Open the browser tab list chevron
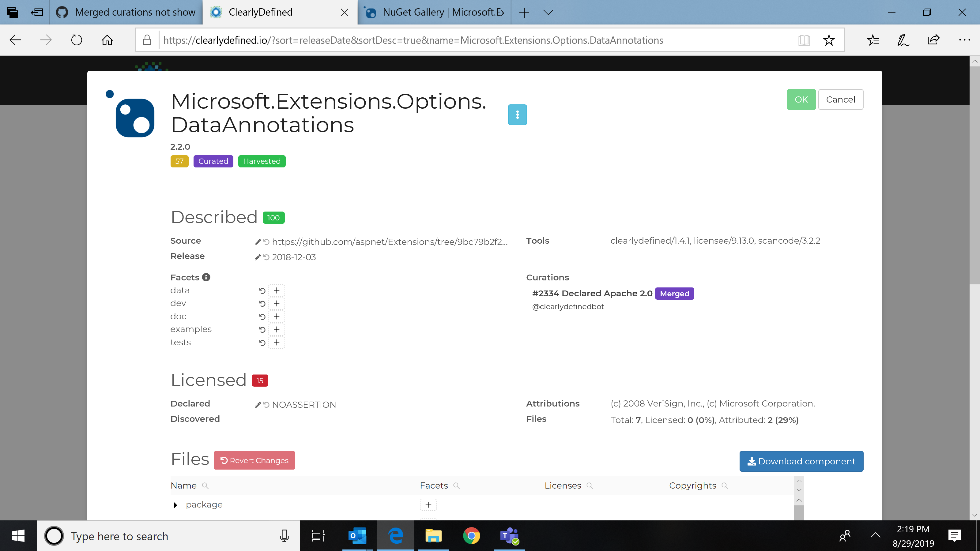 coord(548,12)
